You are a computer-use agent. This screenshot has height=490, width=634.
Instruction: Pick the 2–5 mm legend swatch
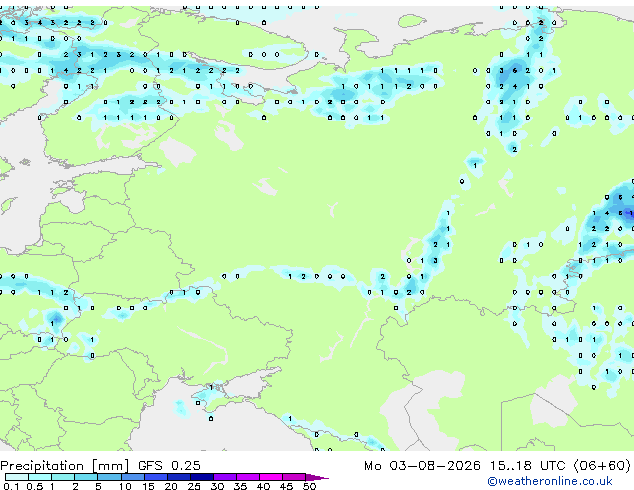pos(86,477)
